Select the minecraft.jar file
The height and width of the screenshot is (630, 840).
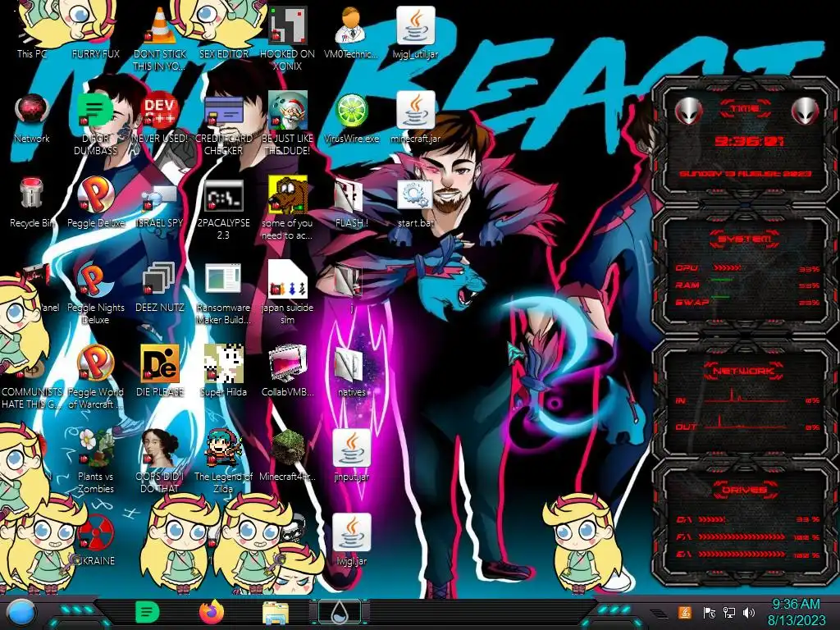point(415,118)
